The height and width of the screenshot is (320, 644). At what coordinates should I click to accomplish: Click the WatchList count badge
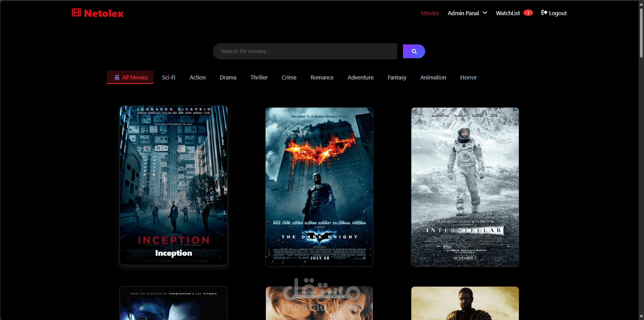[x=528, y=13]
